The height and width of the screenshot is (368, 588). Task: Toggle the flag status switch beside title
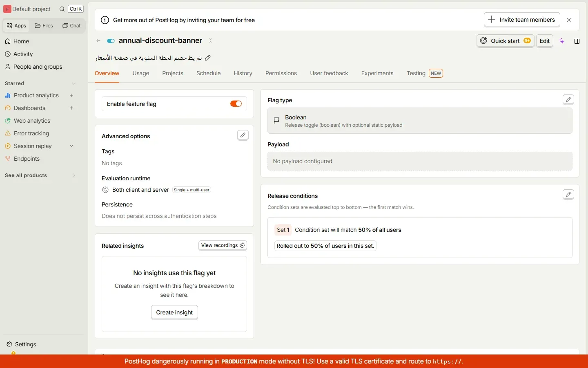[111, 41]
